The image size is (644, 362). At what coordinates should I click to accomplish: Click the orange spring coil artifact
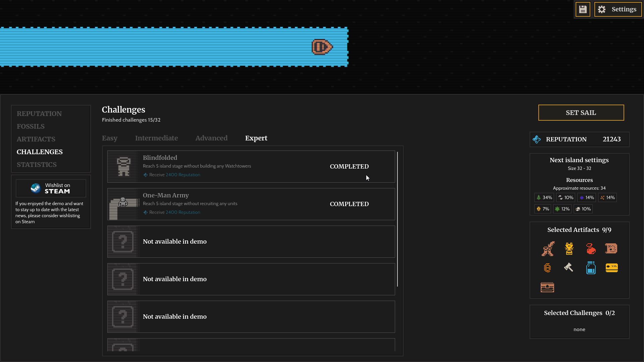547,268
